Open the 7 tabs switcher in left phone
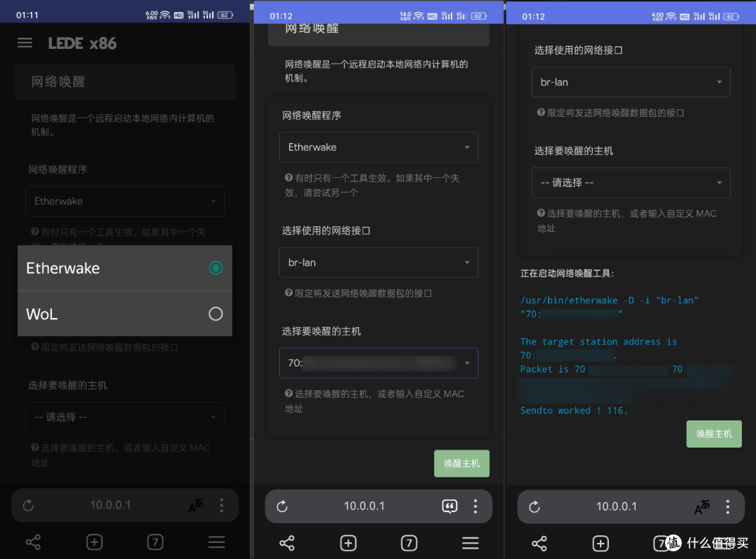Viewport: 756px width, 559px height. [x=155, y=542]
